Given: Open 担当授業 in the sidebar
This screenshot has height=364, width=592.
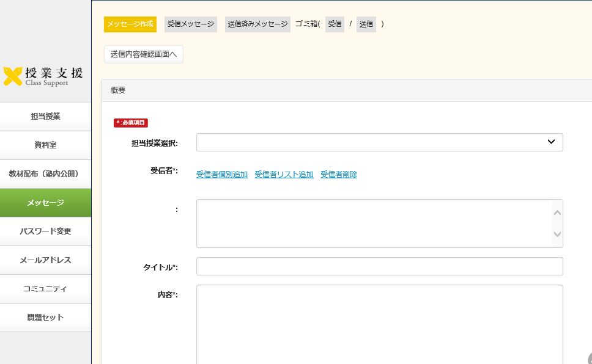Looking at the screenshot, I should click(x=45, y=117).
